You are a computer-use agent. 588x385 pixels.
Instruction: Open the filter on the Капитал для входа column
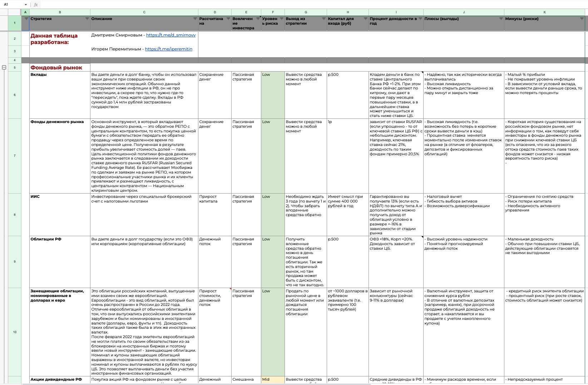click(x=366, y=19)
